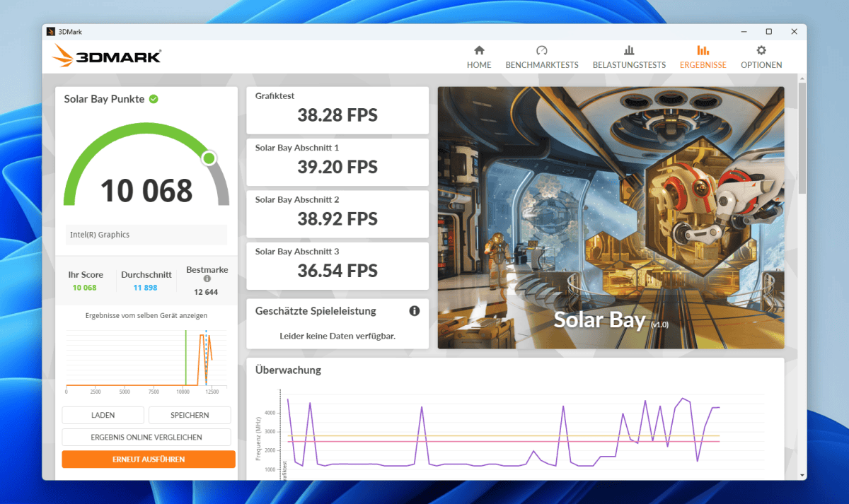
Task: Click the 3DMark title bar app icon
Action: point(51,32)
